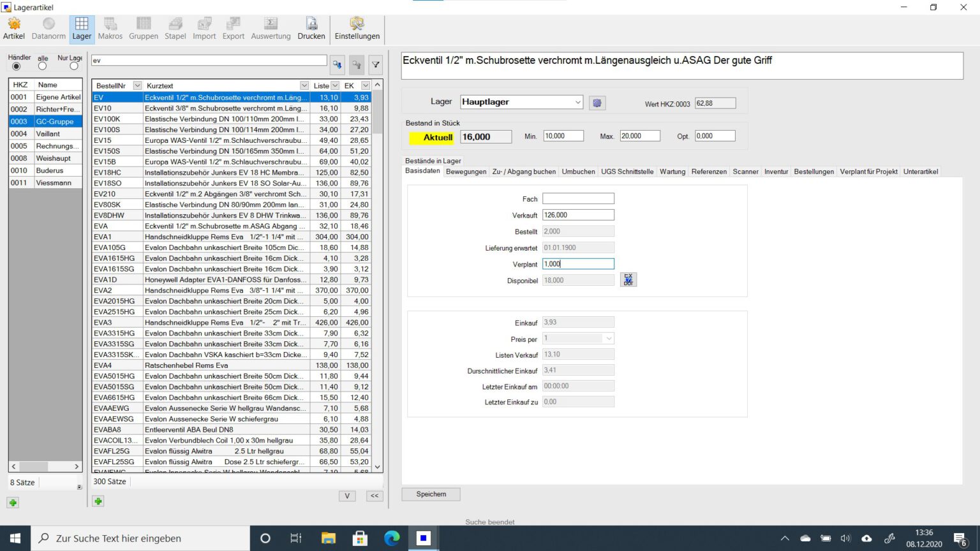The width and height of the screenshot is (980, 551).
Task: Switch to the Bewegungen tab
Action: click(466, 172)
